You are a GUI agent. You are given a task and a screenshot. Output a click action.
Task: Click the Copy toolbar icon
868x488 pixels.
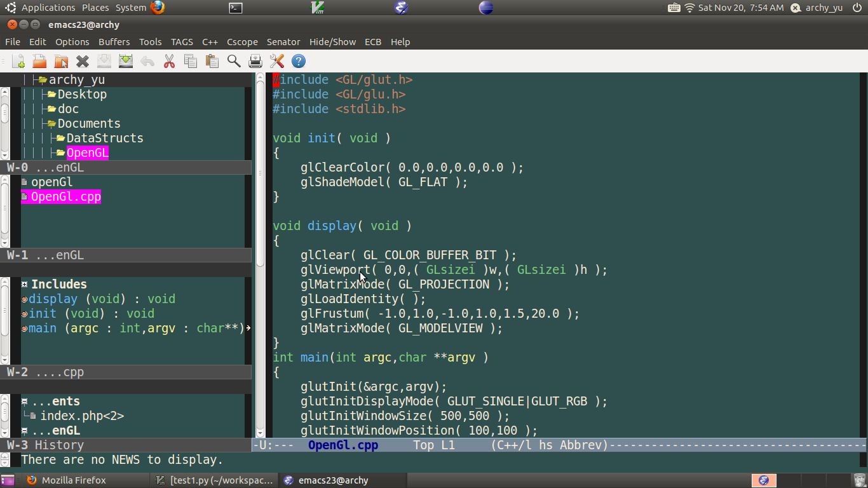pyautogui.click(x=191, y=61)
